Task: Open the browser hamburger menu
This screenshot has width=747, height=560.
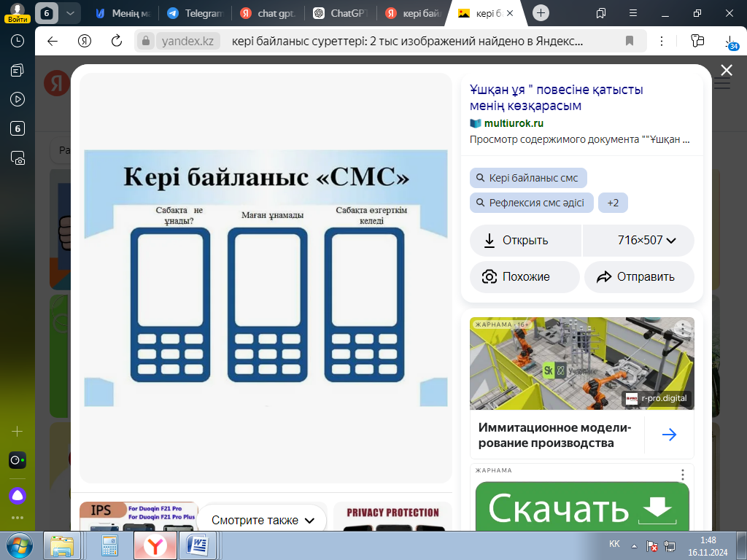Action: (633, 13)
